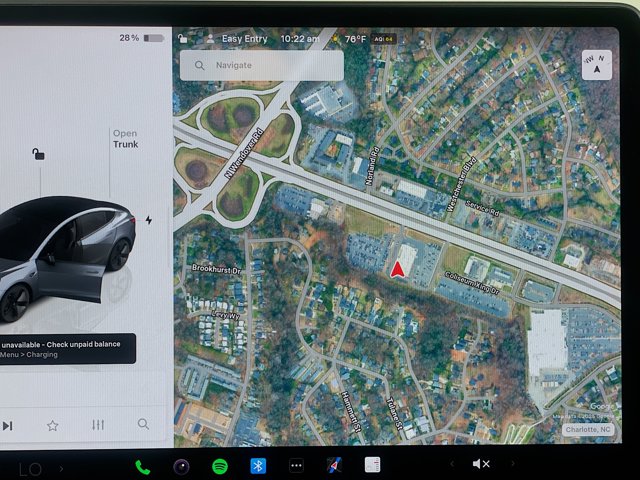Open Spotify from the bottom dock

tap(220, 466)
